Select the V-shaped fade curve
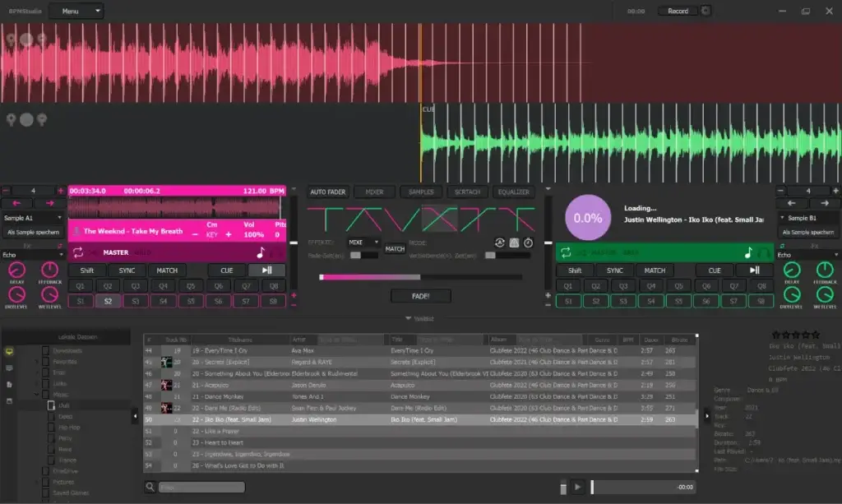 [x=401, y=219]
